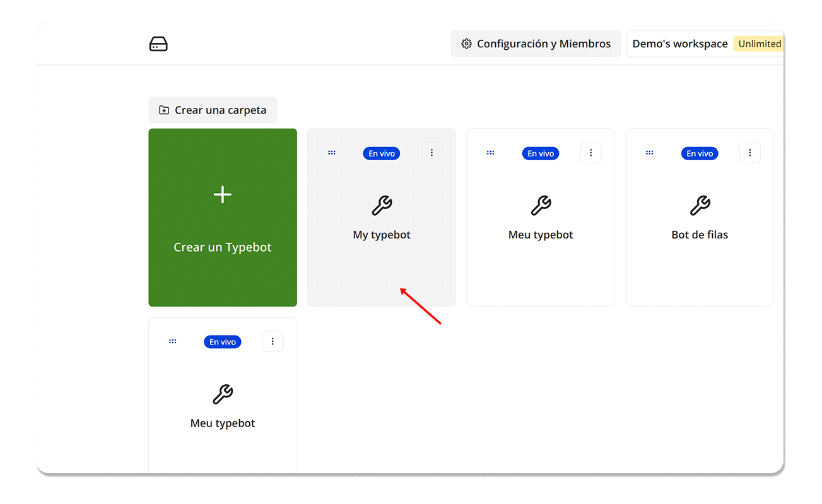Click the En vivo badge on My typebot

tap(382, 153)
